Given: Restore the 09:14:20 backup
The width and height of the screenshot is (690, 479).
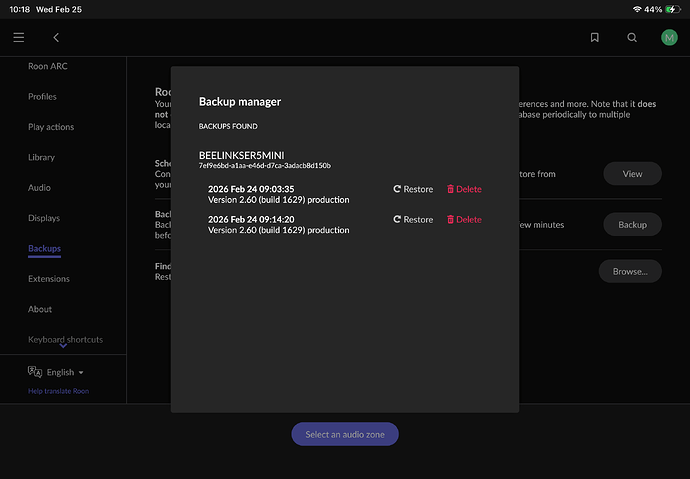Looking at the screenshot, I should [x=413, y=219].
